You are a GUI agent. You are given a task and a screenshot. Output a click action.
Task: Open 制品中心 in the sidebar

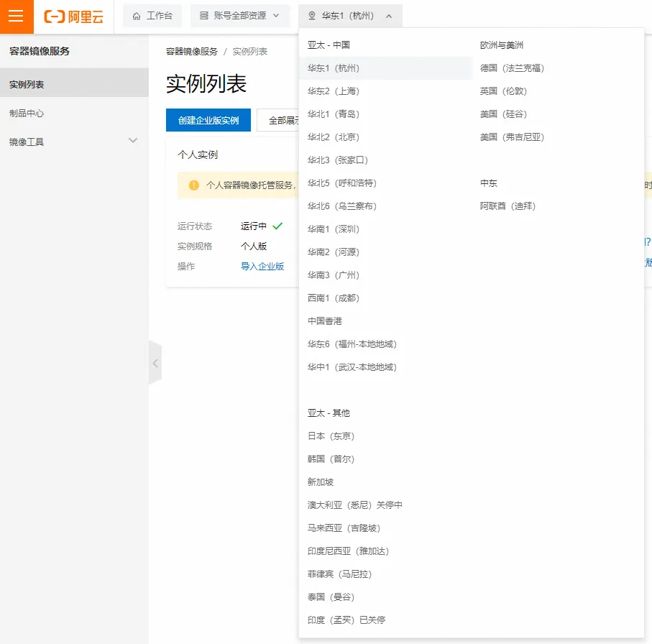pyautogui.click(x=27, y=114)
